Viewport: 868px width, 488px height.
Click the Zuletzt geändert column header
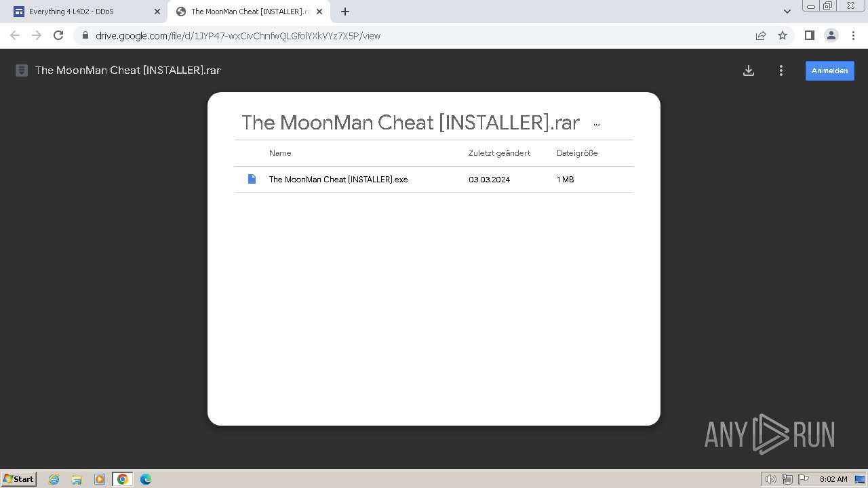499,153
